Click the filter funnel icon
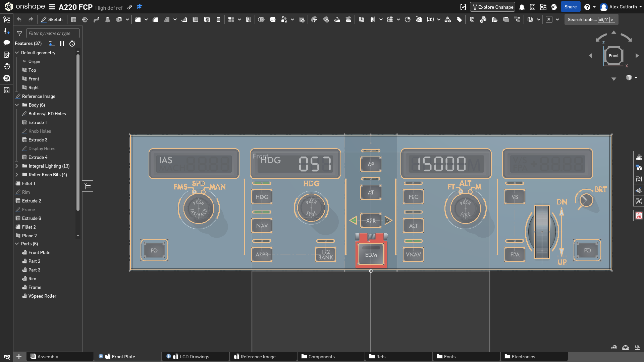The width and height of the screenshot is (644, 362). pos(20,34)
